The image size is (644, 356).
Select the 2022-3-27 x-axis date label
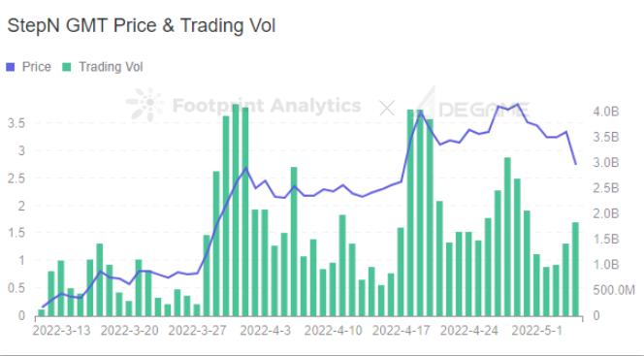[x=198, y=331]
